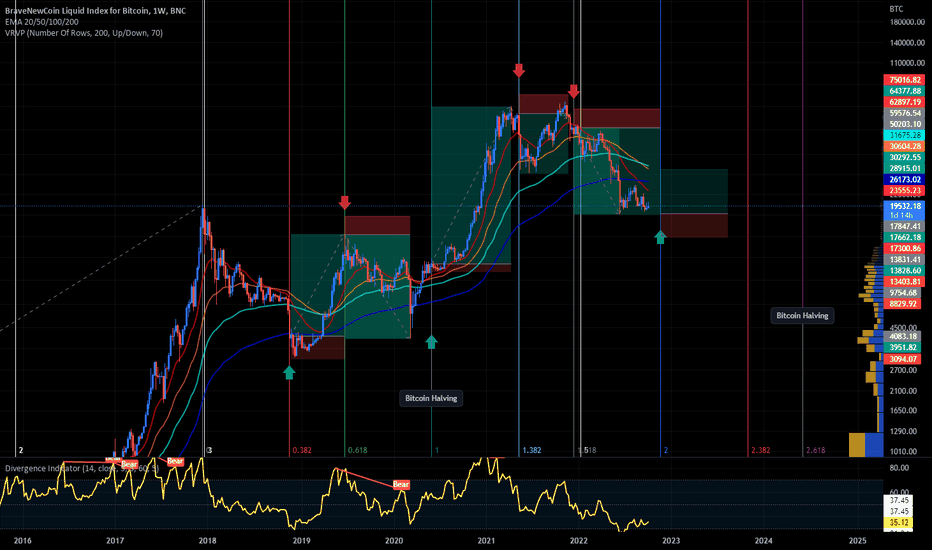Click the red price label 23555.23
932x550 pixels.
(905, 191)
